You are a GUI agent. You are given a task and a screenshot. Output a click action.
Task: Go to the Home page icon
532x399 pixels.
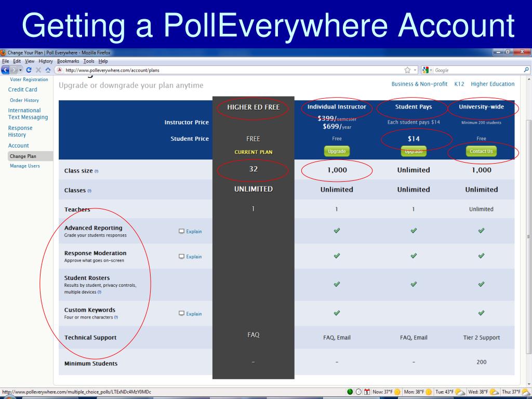(x=48, y=70)
